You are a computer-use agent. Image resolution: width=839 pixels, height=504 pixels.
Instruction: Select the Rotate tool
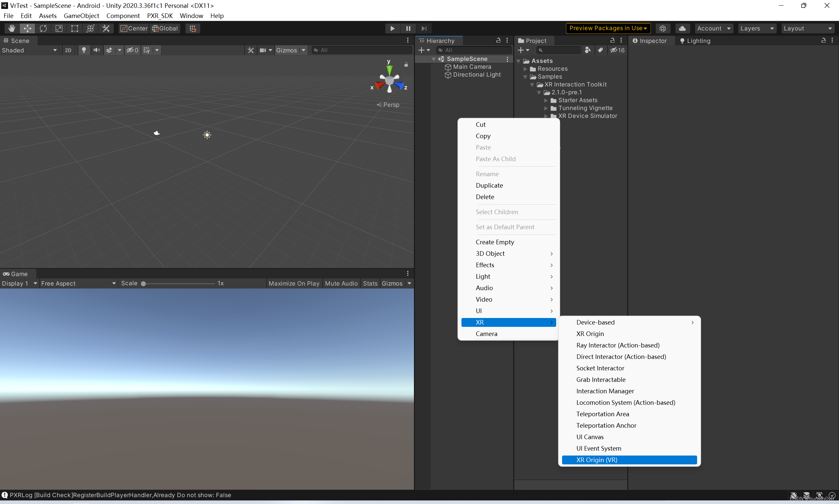point(43,28)
